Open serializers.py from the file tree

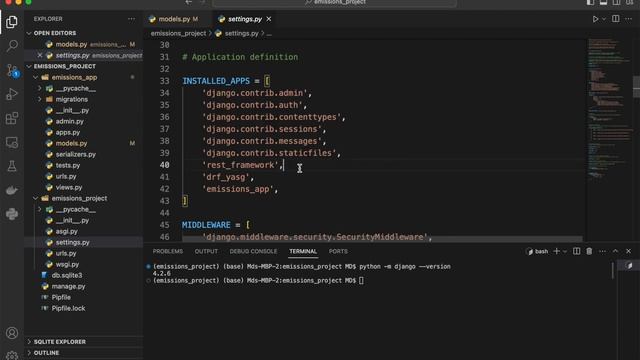point(76,154)
